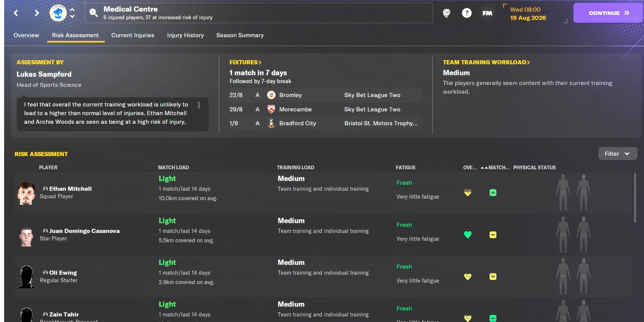Click the back navigation arrow
This screenshot has width=644, height=322.
coord(15,13)
